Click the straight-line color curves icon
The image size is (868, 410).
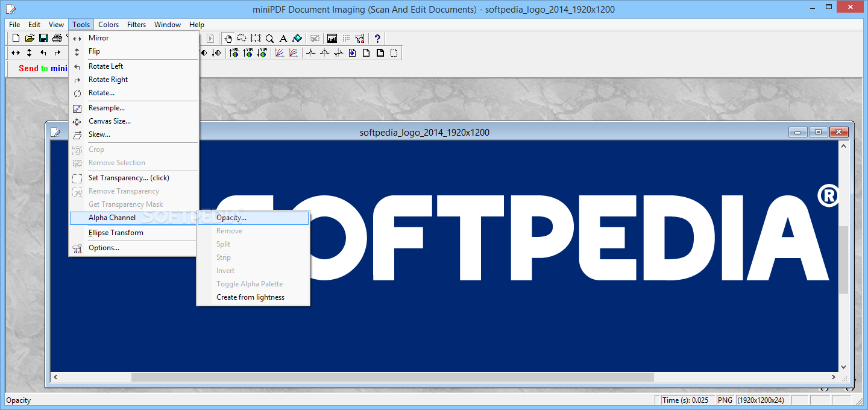[279, 52]
